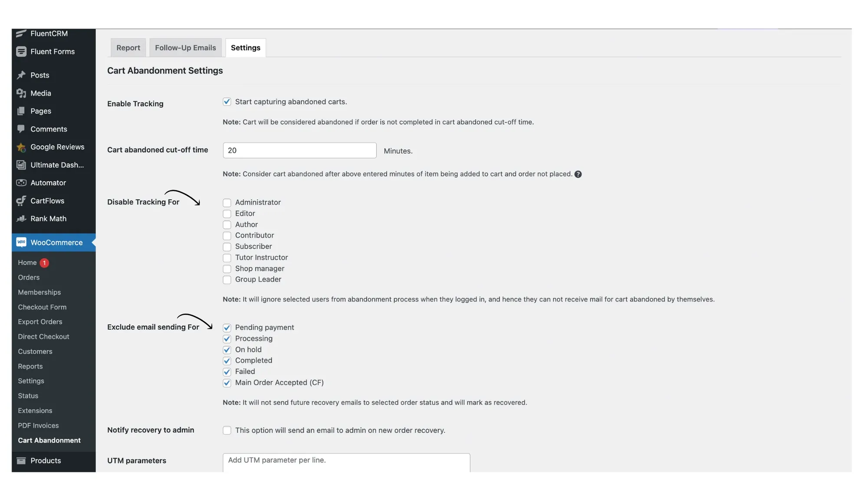Click the cart abandoned cut-off time field
This screenshot has width=868, height=488.
click(299, 150)
